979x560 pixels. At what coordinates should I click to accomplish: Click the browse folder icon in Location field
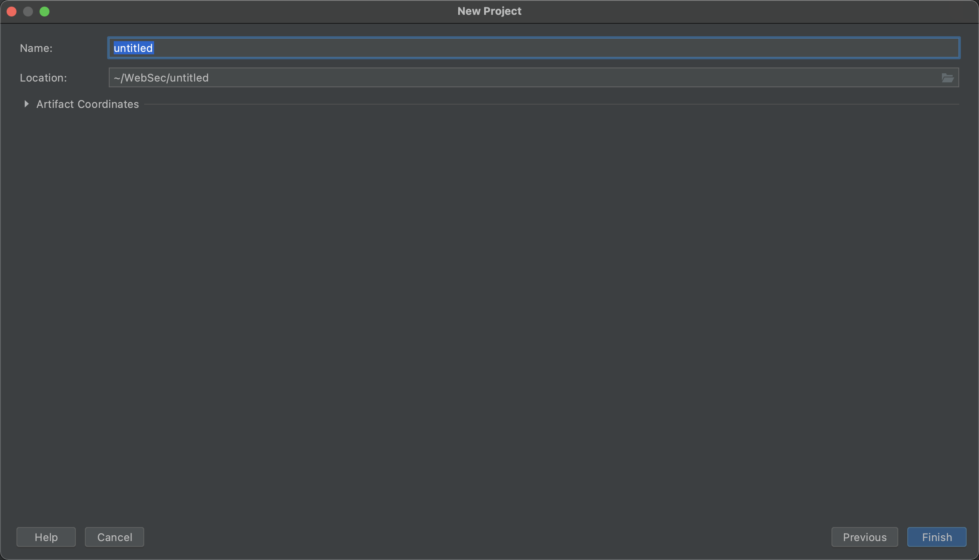tap(947, 78)
